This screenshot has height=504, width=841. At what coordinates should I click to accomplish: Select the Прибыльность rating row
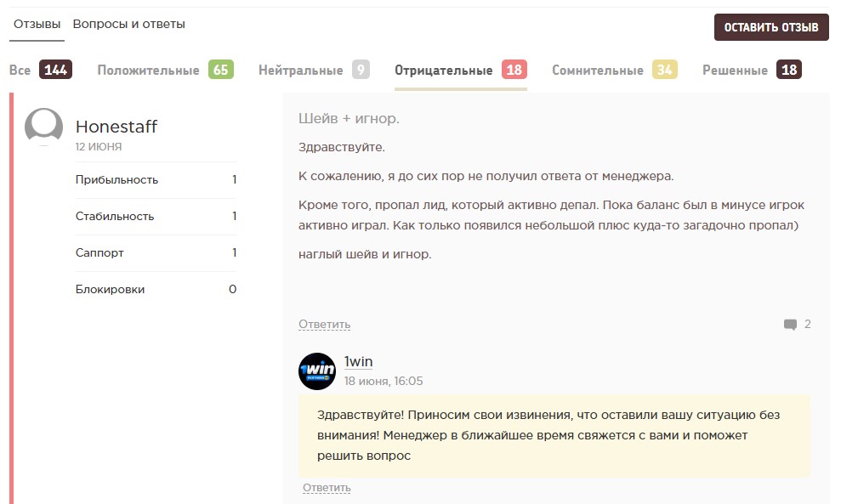coord(156,179)
